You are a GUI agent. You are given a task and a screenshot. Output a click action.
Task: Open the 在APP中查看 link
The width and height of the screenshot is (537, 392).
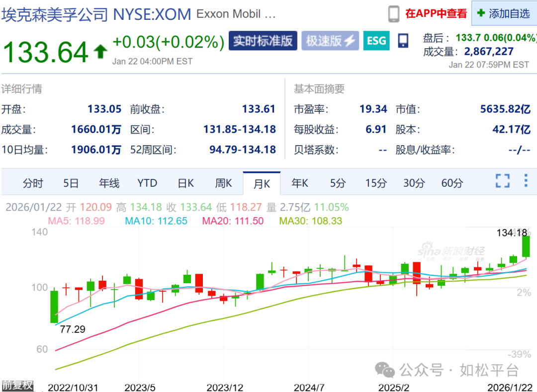pos(436,13)
